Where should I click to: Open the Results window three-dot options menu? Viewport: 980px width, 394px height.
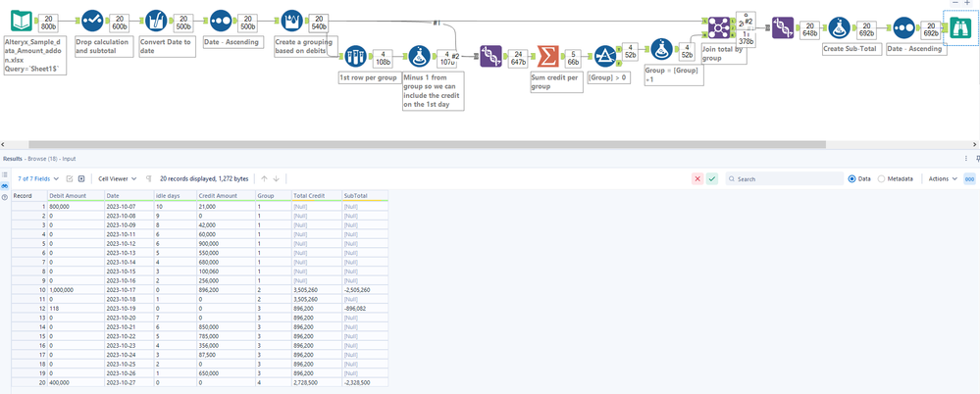click(x=966, y=159)
